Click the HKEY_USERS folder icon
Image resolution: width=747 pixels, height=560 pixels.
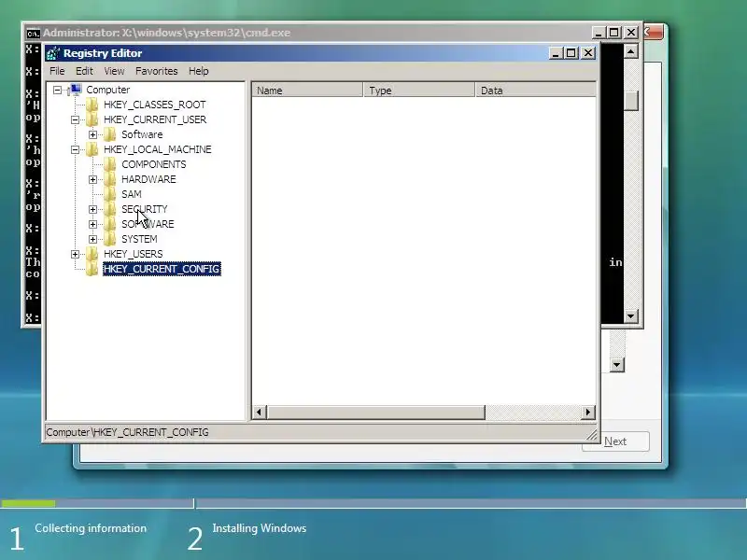coord(92,254)
